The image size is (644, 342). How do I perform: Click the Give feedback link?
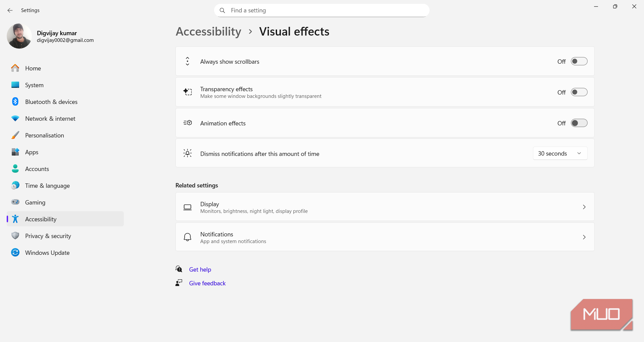click(x=207, y=283)
